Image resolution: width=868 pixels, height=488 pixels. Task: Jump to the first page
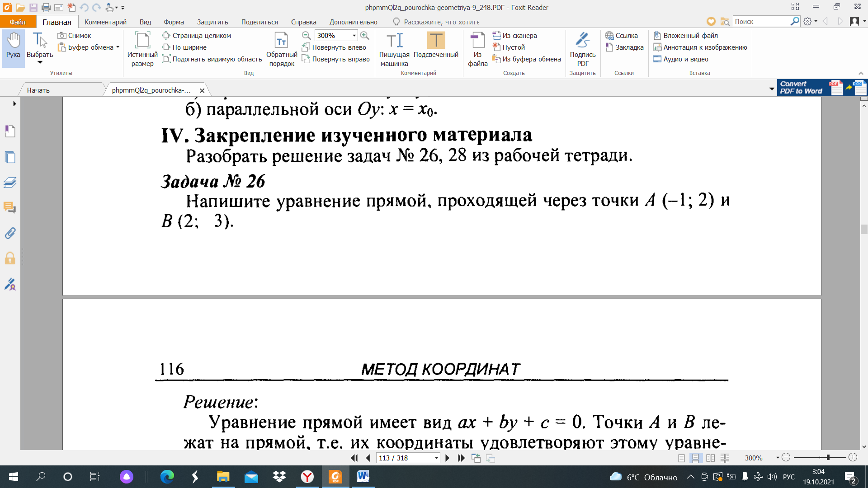[x=354, y=458]
